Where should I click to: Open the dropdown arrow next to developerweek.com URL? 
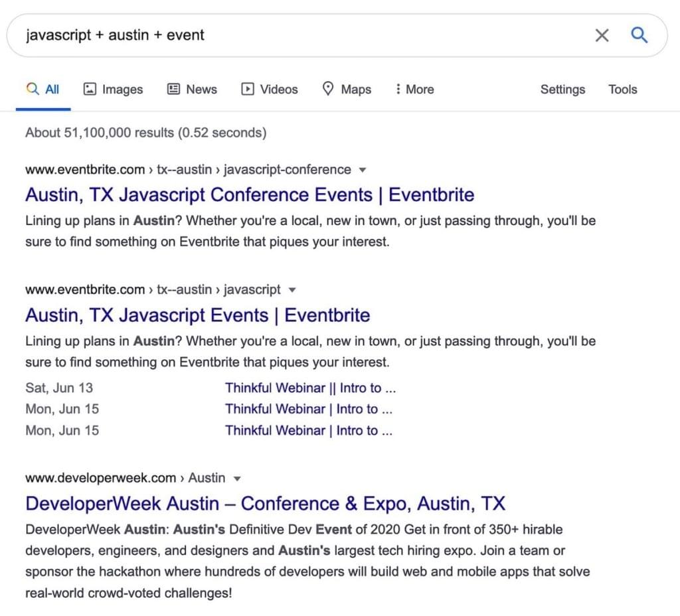[x=237, y=479]
